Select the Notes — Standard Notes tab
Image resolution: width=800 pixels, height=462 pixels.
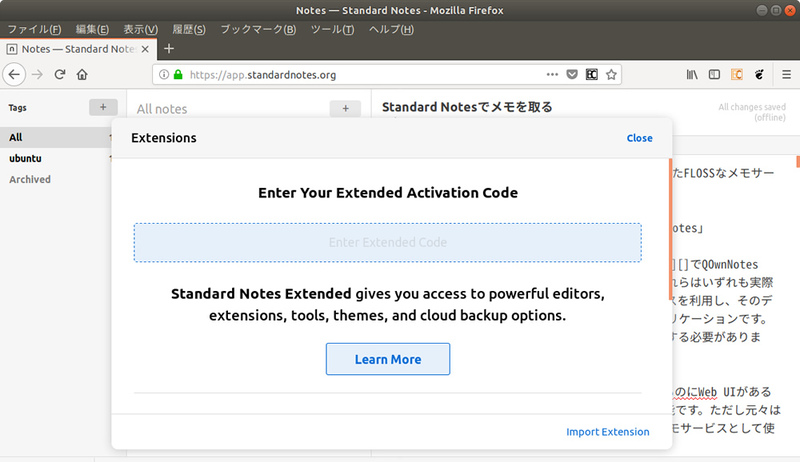pos(78,49)
